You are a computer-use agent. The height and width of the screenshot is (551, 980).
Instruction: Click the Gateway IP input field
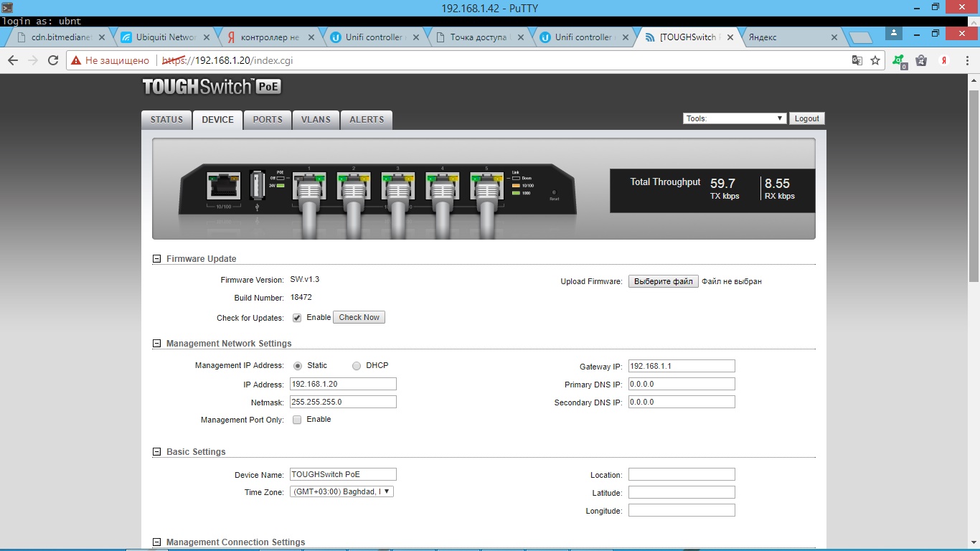point(682,367)
